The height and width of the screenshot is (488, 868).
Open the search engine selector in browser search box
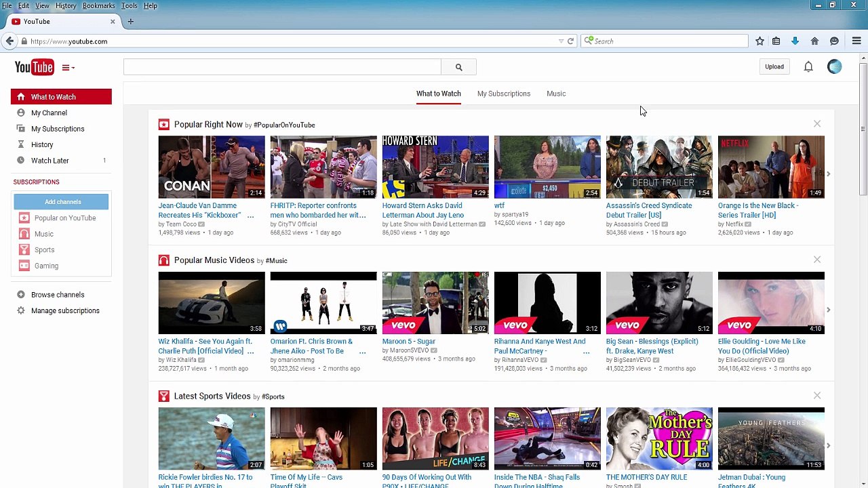click(x=587, y=41)
